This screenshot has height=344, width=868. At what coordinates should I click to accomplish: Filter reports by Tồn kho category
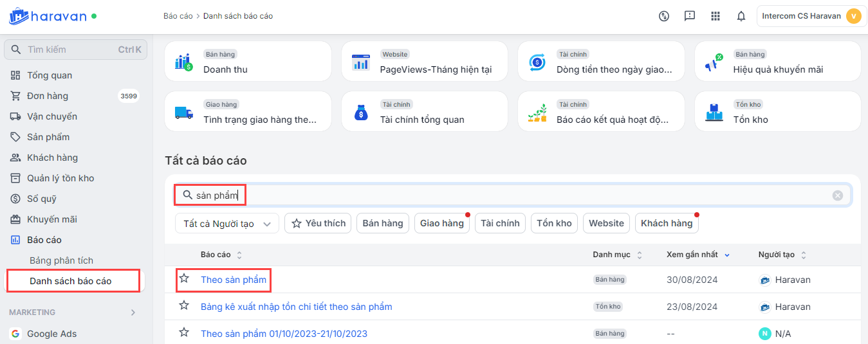coord(554,223)
